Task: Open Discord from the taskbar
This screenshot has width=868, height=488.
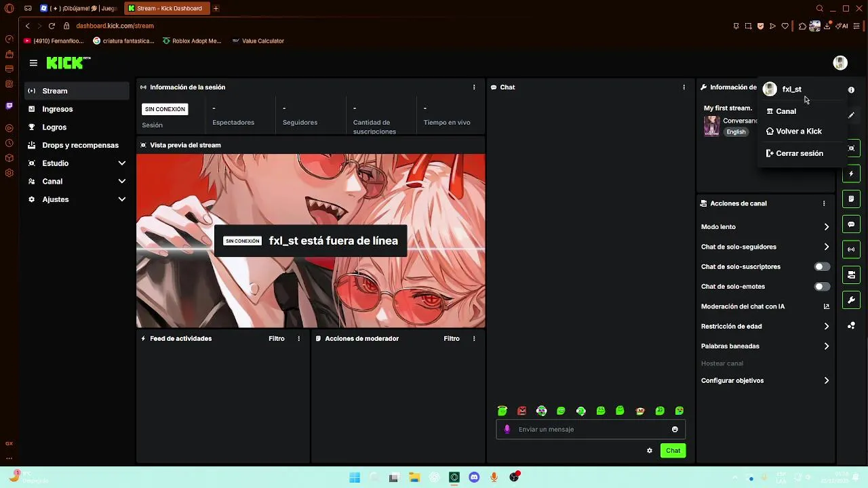Action: [x=474, y=477]
